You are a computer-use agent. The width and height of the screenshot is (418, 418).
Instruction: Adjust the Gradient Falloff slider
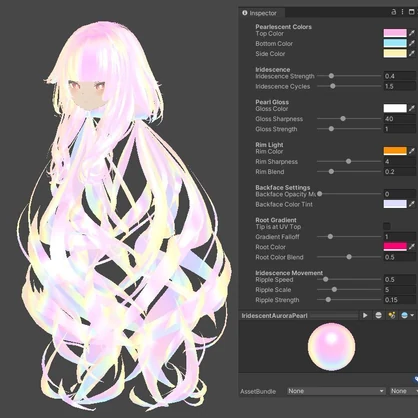(349, 237)
